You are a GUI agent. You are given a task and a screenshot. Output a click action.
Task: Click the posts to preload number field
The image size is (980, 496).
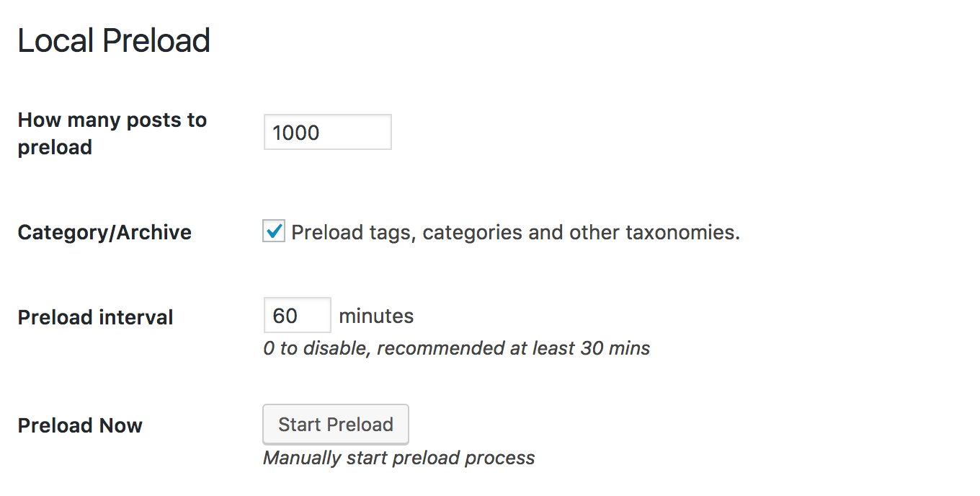327,133
